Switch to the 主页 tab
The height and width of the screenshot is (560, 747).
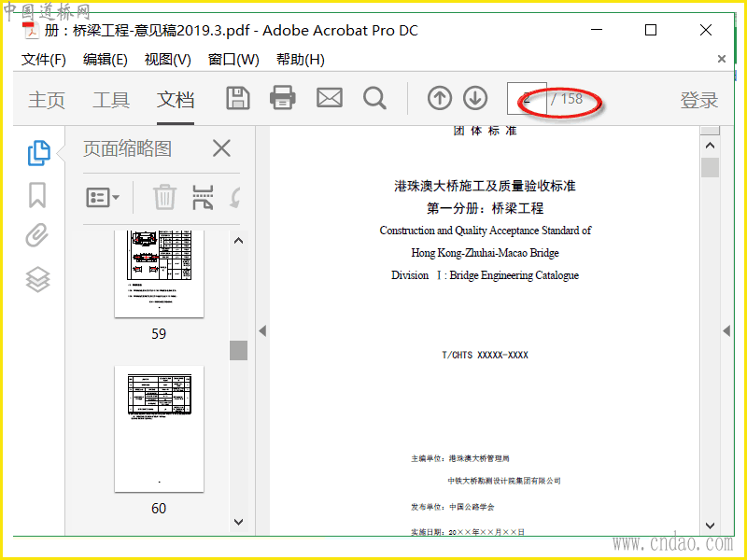pyautogui.click(x=47, y=100)
